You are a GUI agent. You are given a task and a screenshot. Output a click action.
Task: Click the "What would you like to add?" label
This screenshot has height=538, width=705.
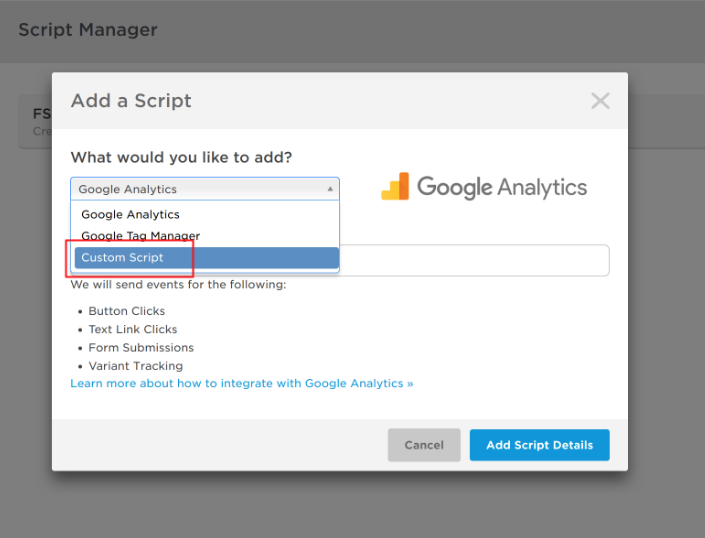(x=181, y=157)
